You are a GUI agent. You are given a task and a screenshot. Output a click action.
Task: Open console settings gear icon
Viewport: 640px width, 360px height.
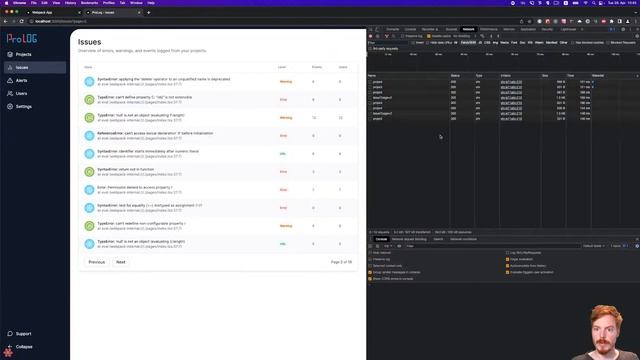click(x=637, y=246)
